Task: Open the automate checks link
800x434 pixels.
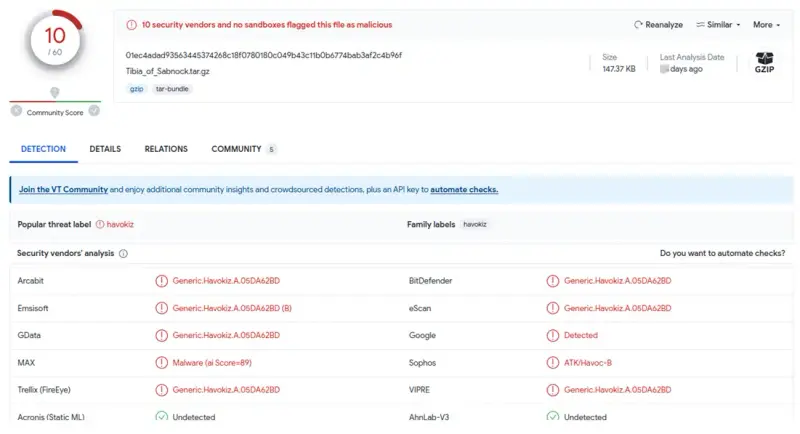Action: tap(464, 189)
